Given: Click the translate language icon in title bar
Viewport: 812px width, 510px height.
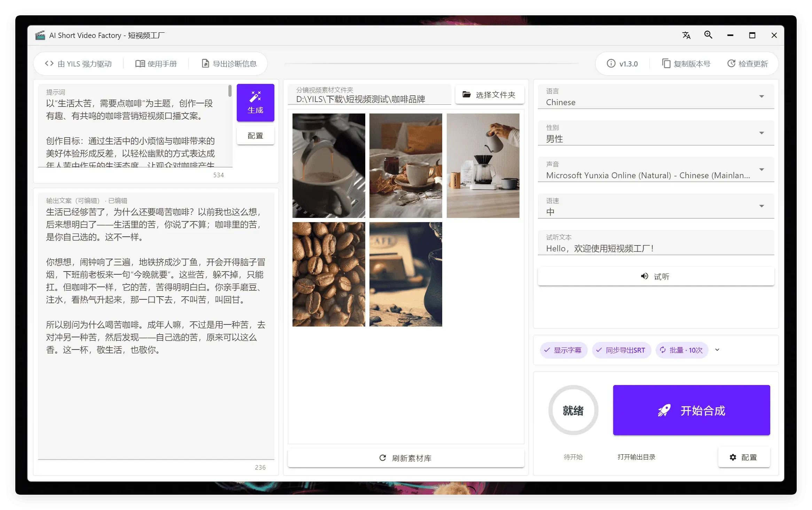Looking at the screenshot, I should pyautogui.click(x=686, y=35).
